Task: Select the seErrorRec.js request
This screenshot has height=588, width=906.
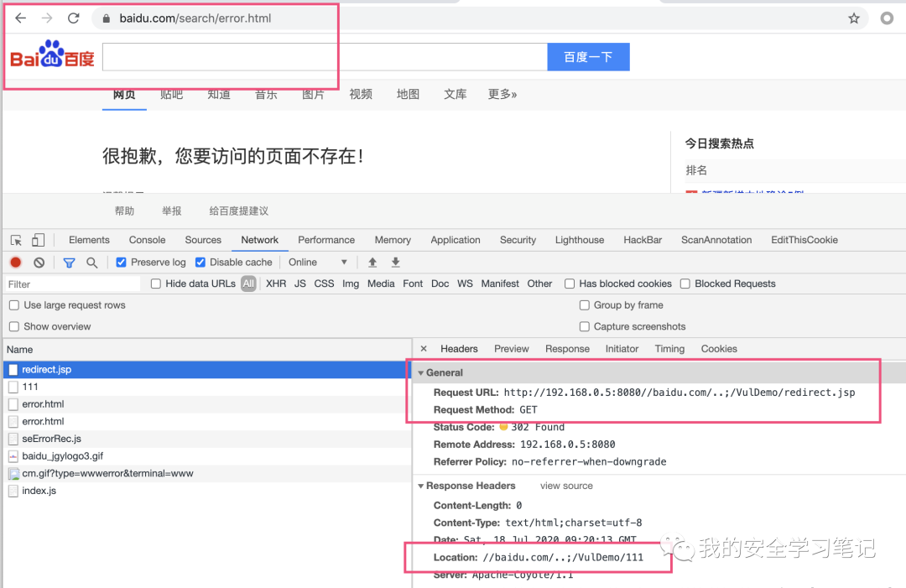Action: click(207, 439)
